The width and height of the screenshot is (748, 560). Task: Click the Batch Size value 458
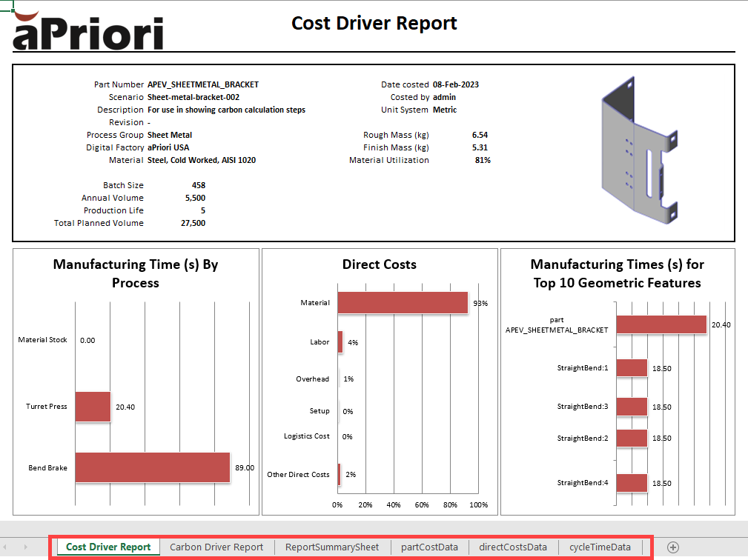click(x=199, y=185)
